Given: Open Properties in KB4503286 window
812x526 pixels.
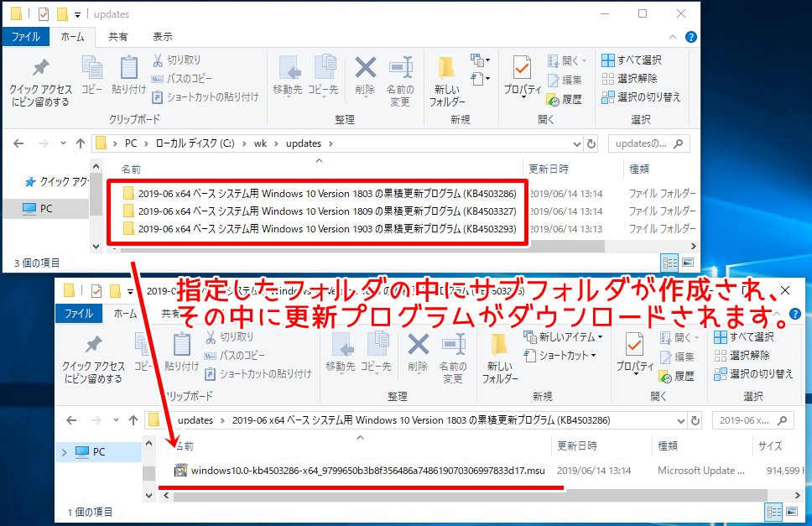Looking at the screenshot, I should coord(635,353).
